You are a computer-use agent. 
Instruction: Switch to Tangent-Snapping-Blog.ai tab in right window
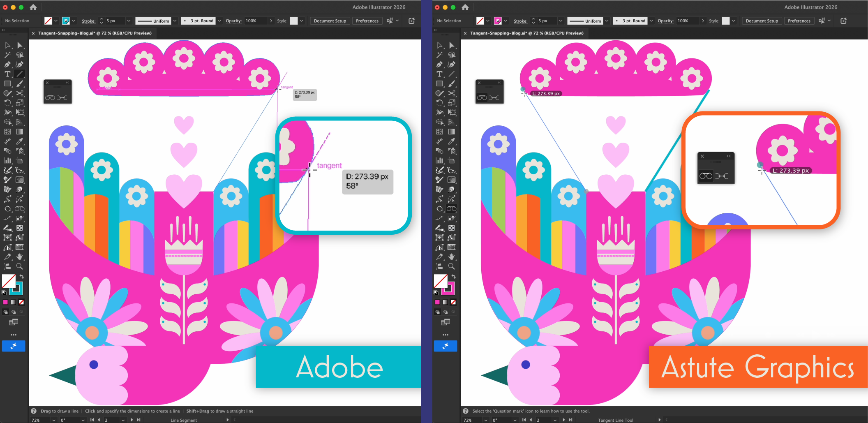pyautogui.click(x=526, y=33)
